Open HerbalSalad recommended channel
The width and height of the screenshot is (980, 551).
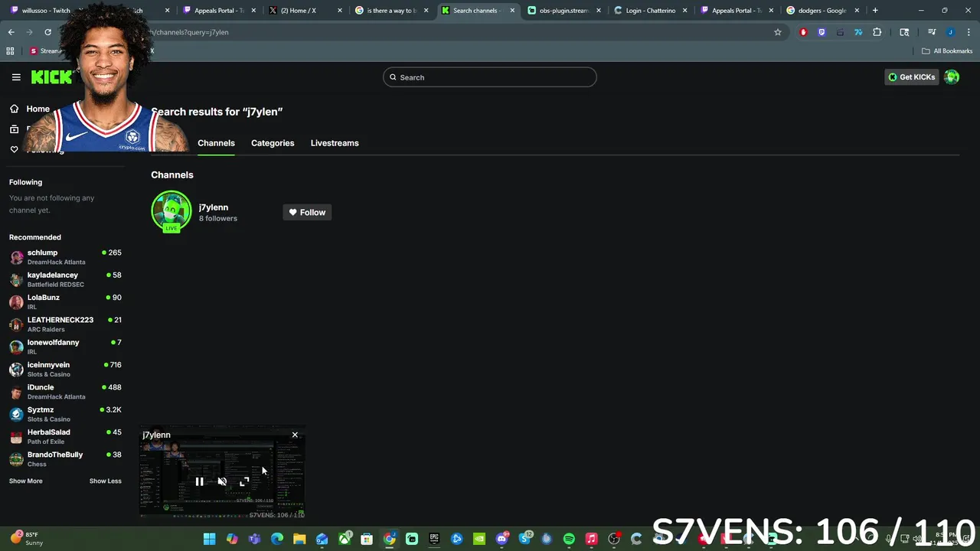(x=65, y=436)
